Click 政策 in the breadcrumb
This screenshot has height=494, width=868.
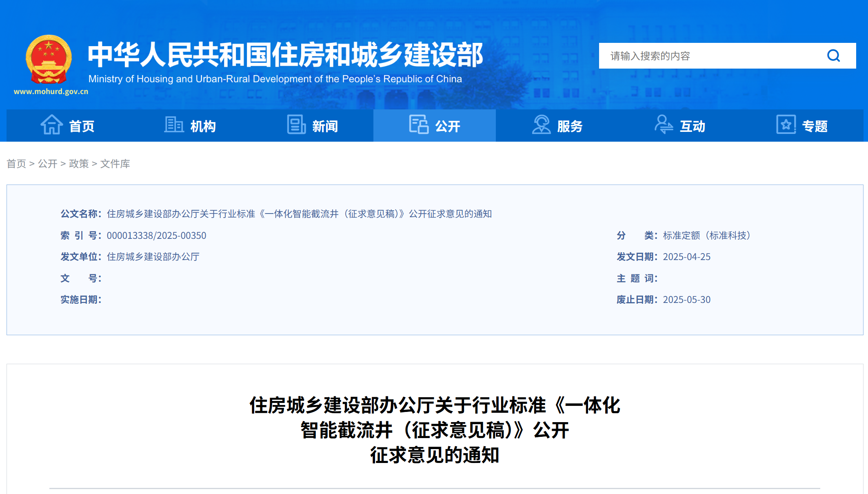click(79, 164)
